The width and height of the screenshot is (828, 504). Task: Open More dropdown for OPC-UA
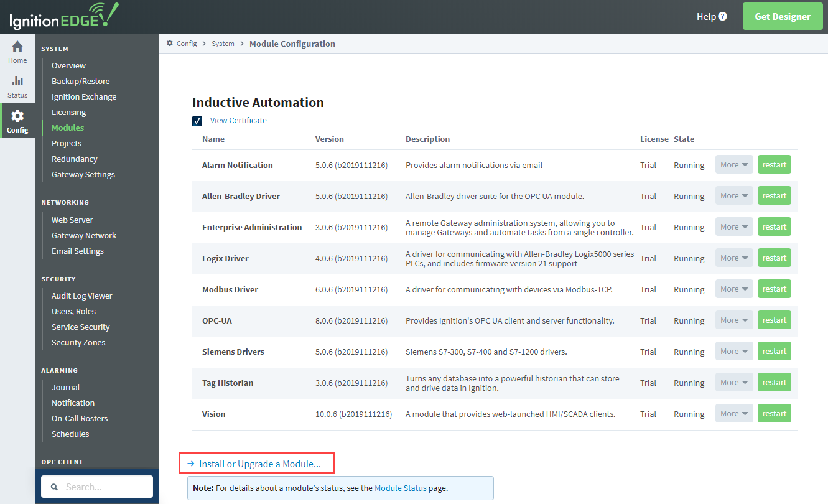click(x=734, y=320)
